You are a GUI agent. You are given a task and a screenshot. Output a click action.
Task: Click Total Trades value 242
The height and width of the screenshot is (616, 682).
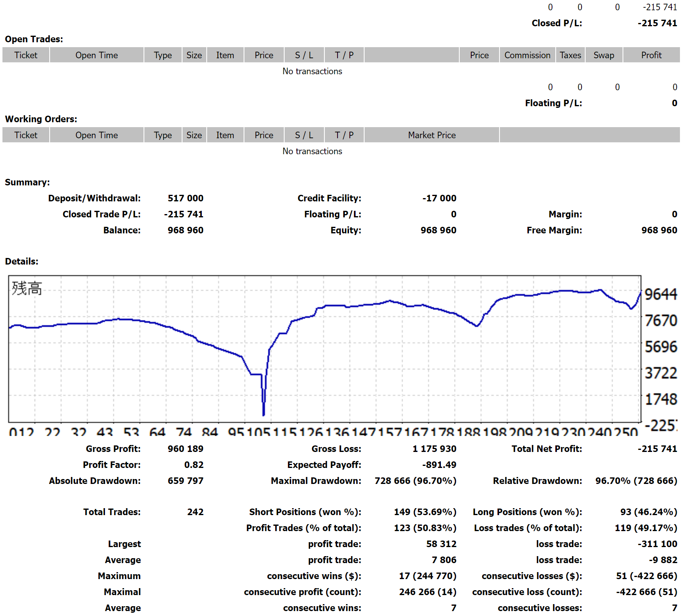[195, 512]
